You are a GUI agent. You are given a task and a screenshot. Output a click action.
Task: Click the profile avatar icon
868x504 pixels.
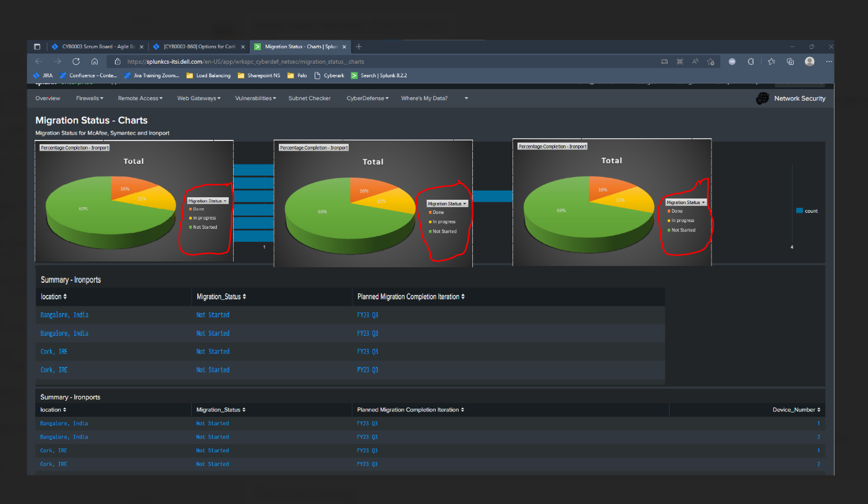(809, 61)
